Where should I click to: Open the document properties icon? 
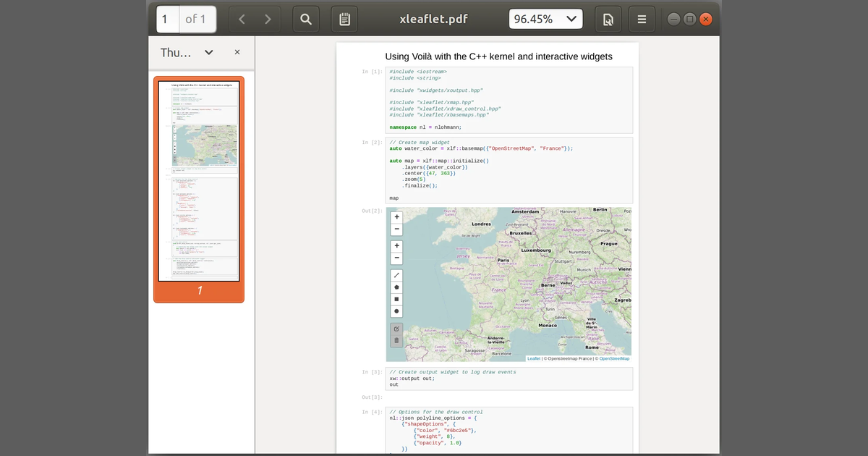608,20
